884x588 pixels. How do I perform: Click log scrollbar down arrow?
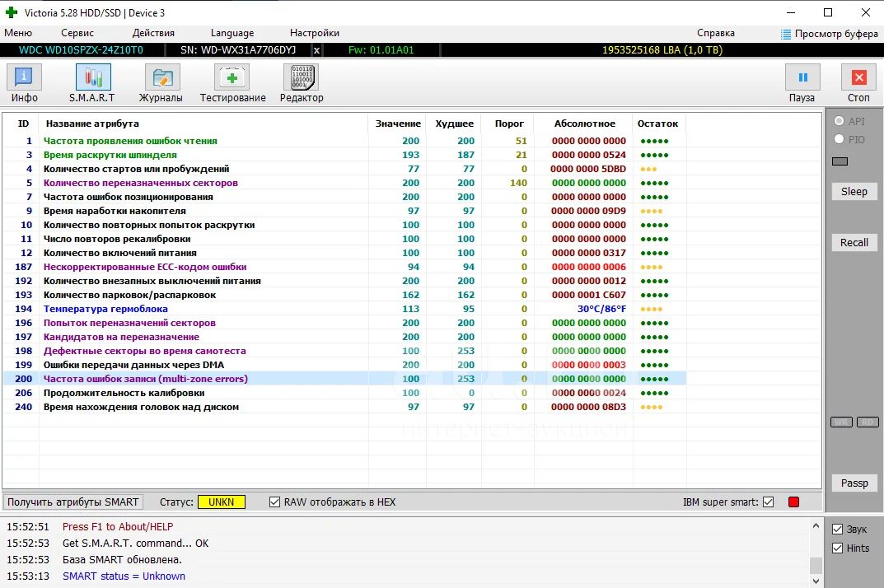pyautogui.click(x=816, y=581)
